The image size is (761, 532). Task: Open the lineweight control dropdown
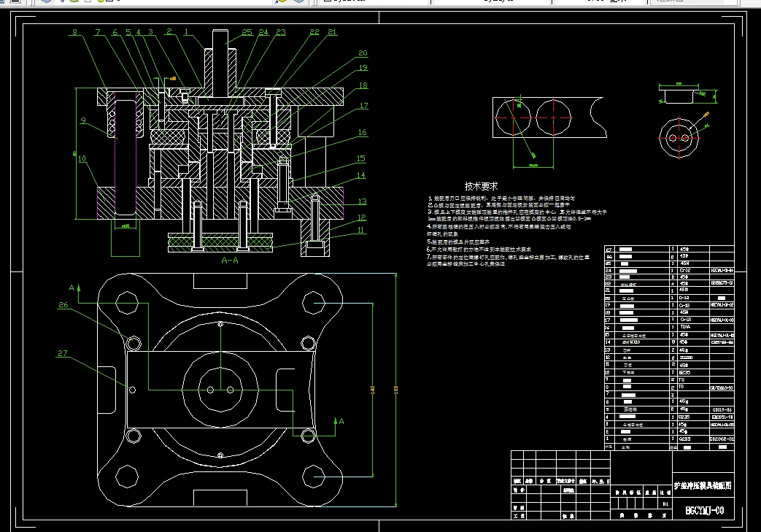[600, 1]
